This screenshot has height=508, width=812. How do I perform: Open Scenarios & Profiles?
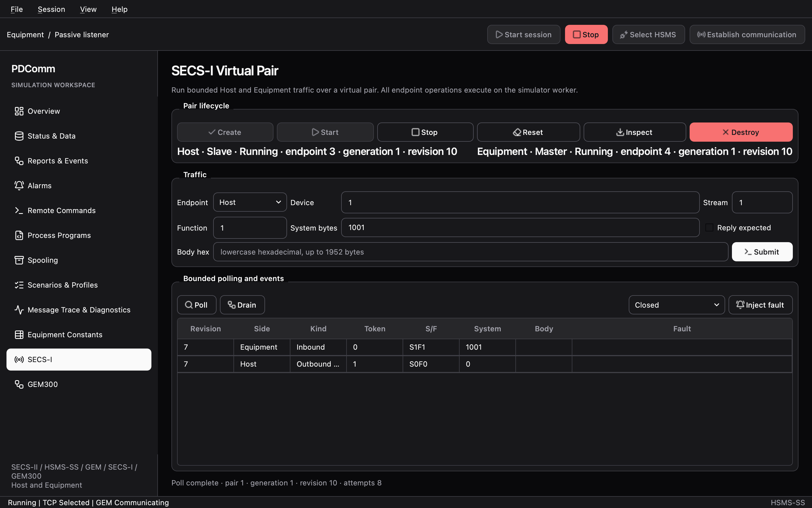79,285
